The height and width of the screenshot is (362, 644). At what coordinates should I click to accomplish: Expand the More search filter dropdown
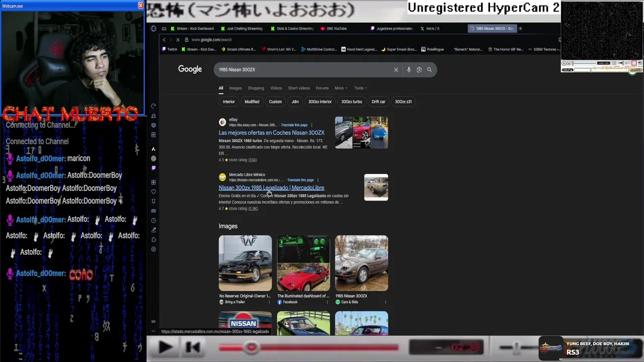[x=341, y=88]
